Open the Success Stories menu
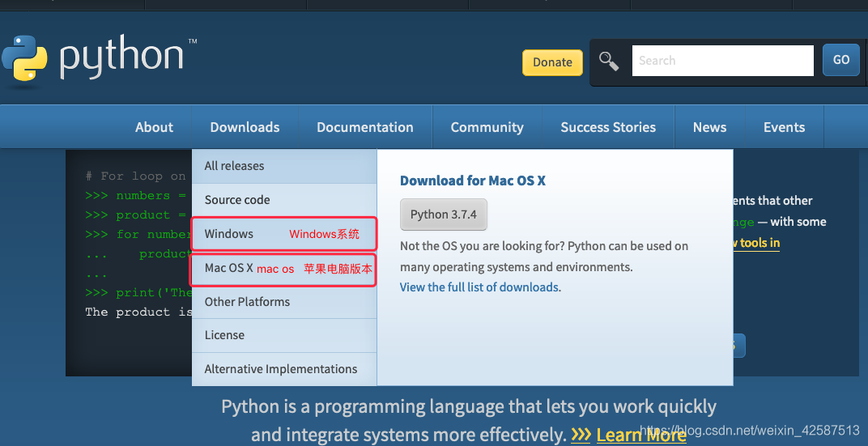This screenshot has height=446, width=868. tap(608, 127)
